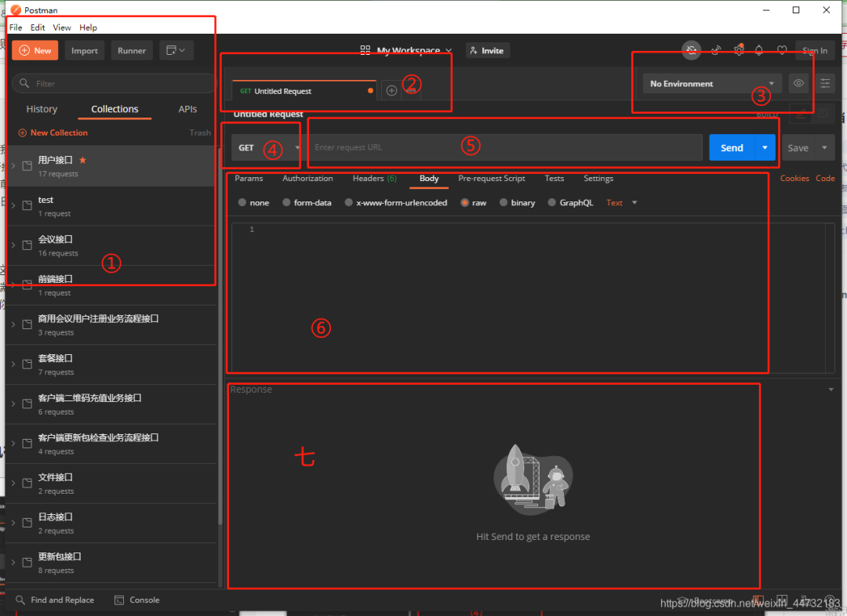The height and width of the screenshot is (616, 847).
Task: Click the Enter request URL field
Action: (x=505, y=147)
